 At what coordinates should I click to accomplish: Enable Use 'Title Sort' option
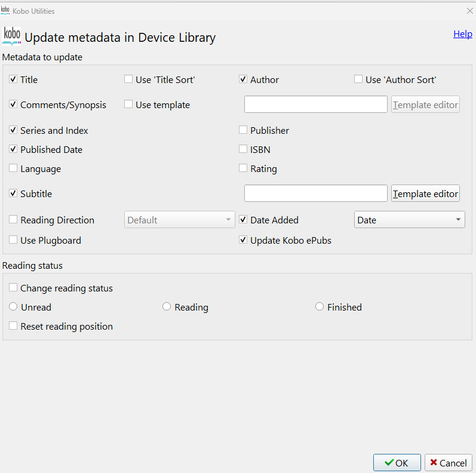coord(128,79)
